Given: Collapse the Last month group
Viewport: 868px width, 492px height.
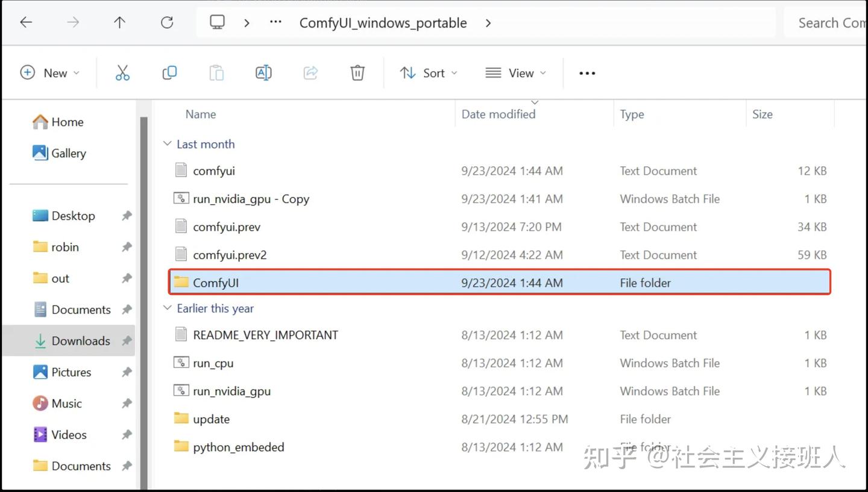Looking at the screenshot, I should [168, 143].
